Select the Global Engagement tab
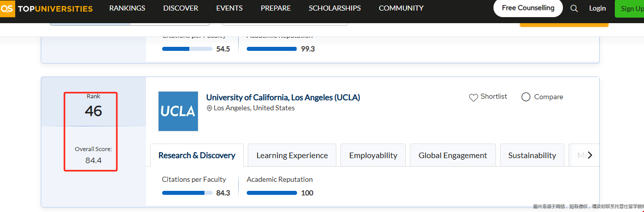Image resolution: width=644 pixels, height=212 pixels. (x=453, y=155)
